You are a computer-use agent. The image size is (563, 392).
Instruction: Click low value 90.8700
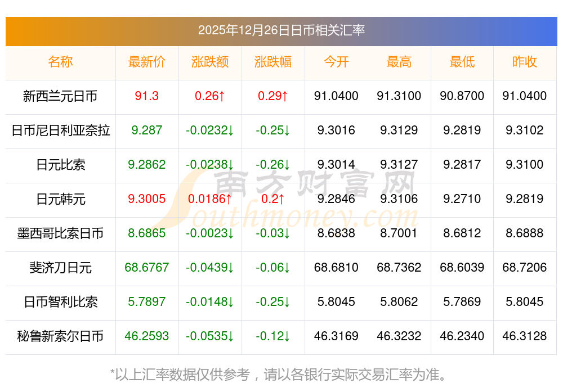pyautogui.click(x=462, y=96)
